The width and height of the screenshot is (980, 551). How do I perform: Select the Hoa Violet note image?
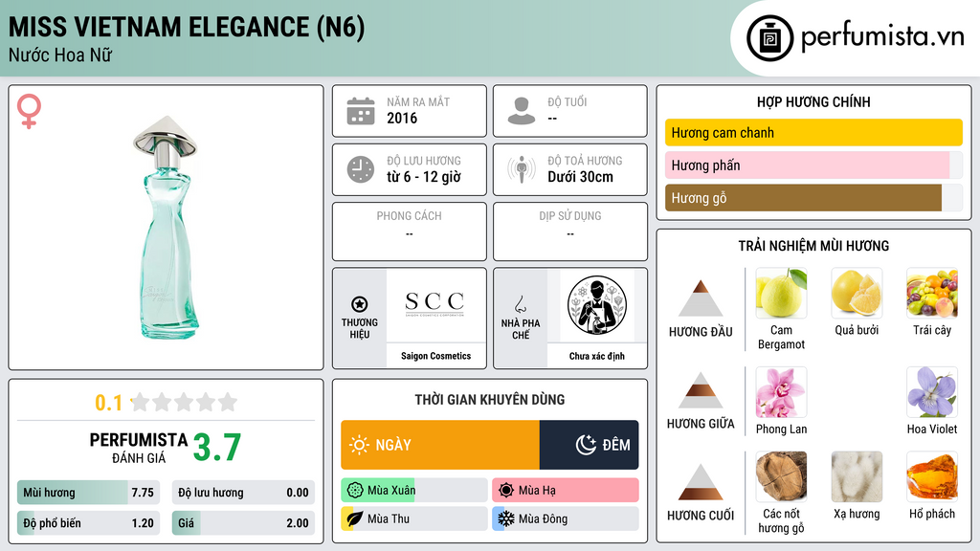point(932,391)
